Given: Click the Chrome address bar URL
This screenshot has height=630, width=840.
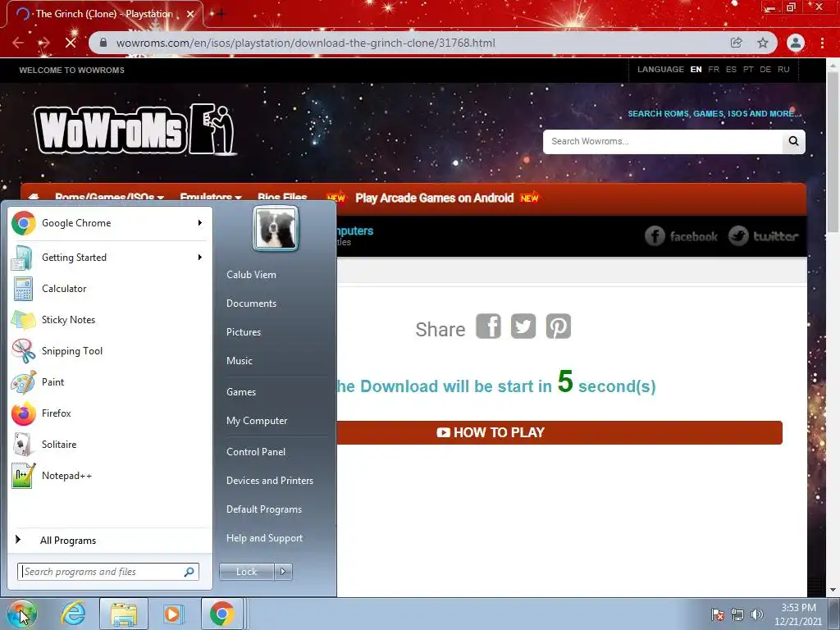Looking at the screenshot, I should [305, 43].
